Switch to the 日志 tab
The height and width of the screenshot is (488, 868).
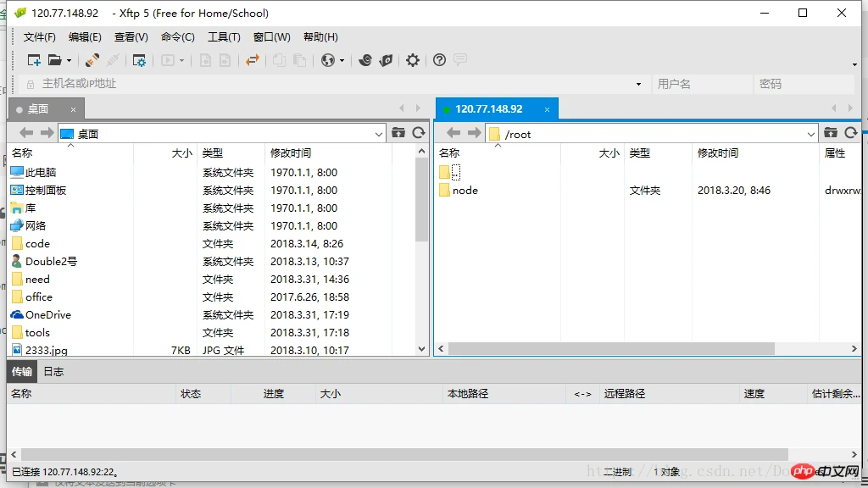(53, 372)
